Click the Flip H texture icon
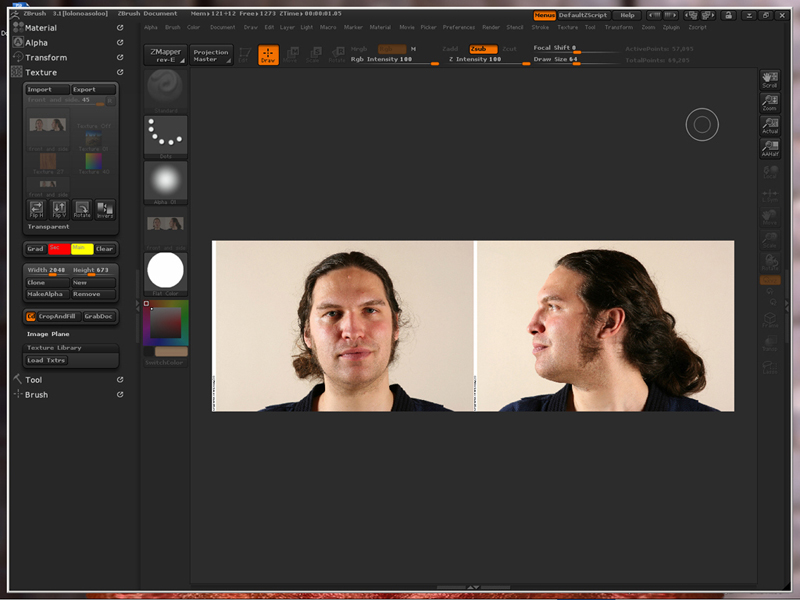 [37, 209]
